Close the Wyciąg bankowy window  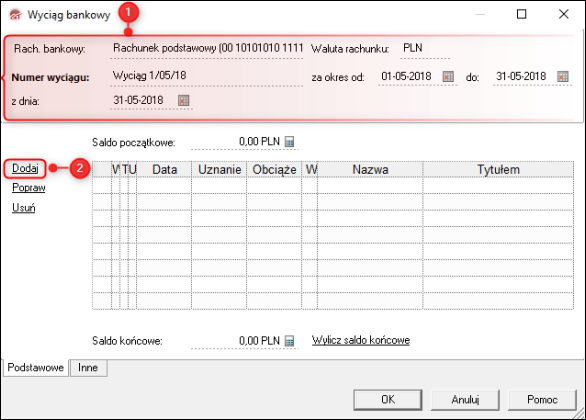(564, 14)
